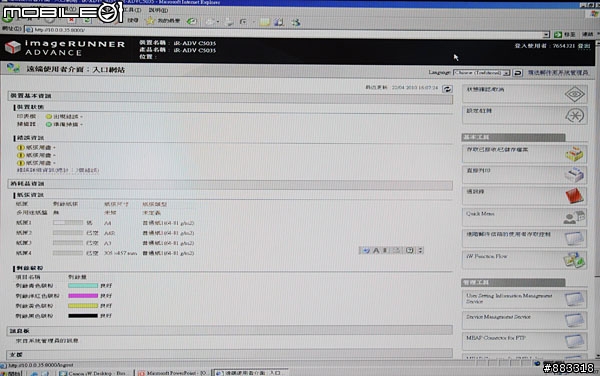Click the User Setting Information Management Service text

coord(509,298)
